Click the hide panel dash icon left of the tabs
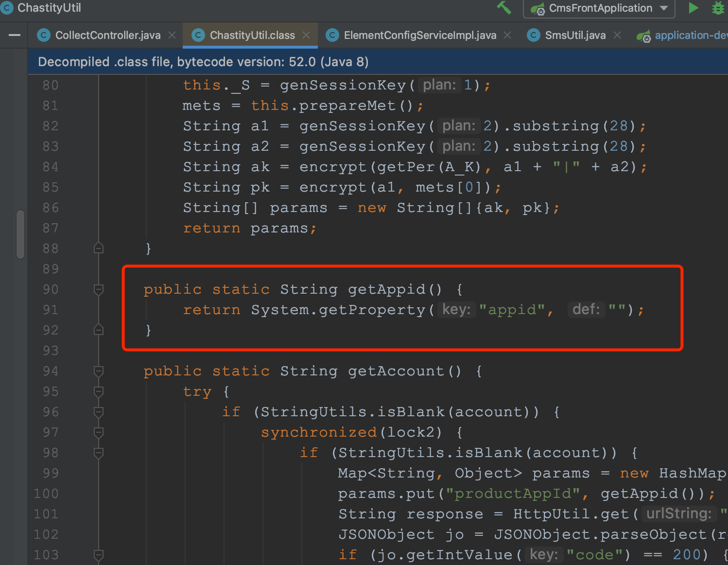 coord(15,35)
